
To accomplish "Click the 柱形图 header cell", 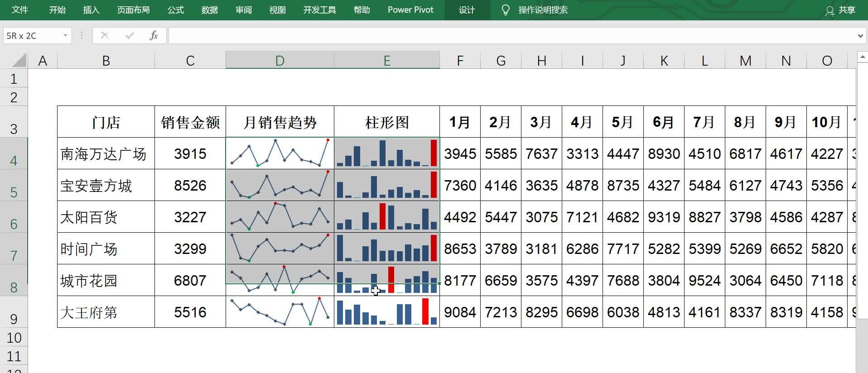I will point(387,122).
